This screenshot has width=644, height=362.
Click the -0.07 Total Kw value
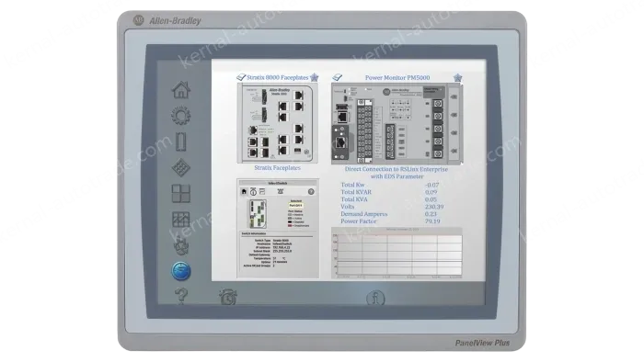tap(431, 185)
